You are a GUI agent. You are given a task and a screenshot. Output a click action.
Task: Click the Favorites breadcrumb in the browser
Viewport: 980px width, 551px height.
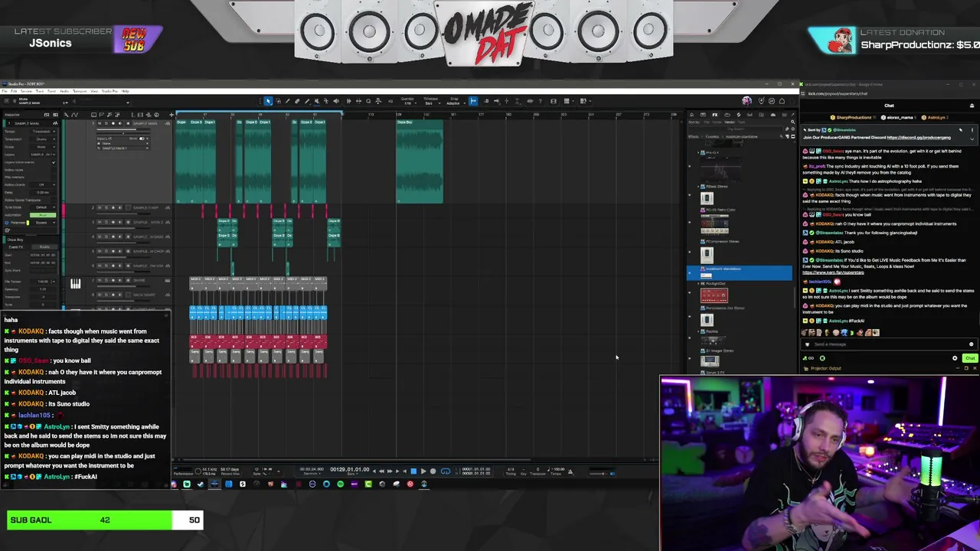[x=712, y=137]
